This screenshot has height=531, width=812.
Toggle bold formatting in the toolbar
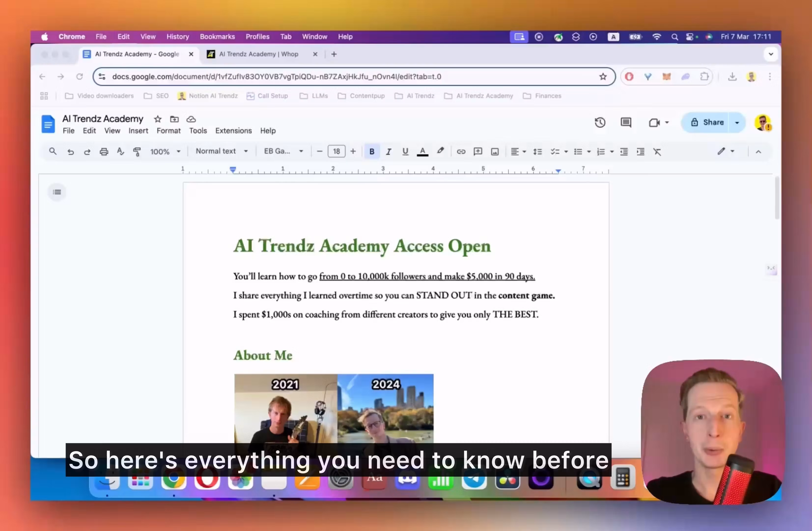[372, 151]
